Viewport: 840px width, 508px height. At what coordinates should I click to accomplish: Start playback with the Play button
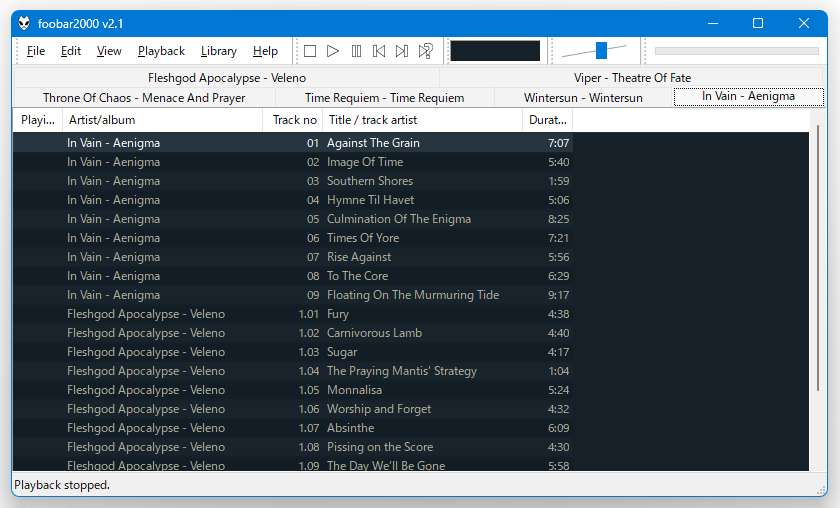[x=333, y=51]
